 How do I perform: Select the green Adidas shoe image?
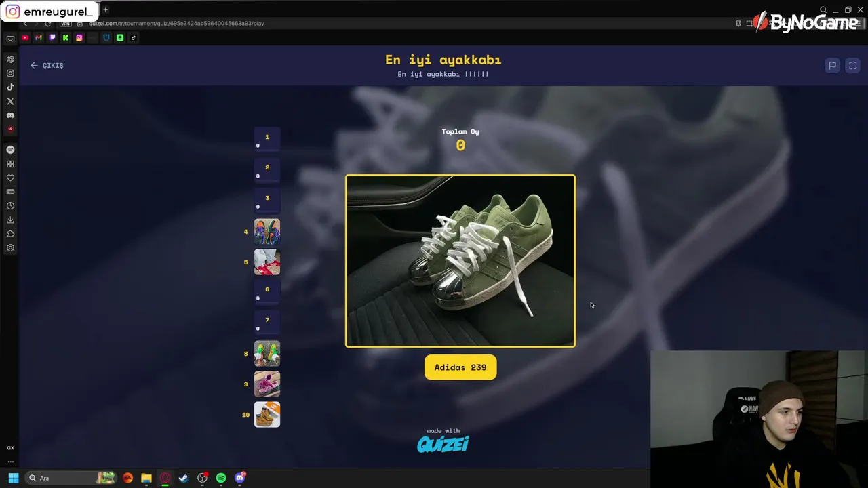point(460,261)
